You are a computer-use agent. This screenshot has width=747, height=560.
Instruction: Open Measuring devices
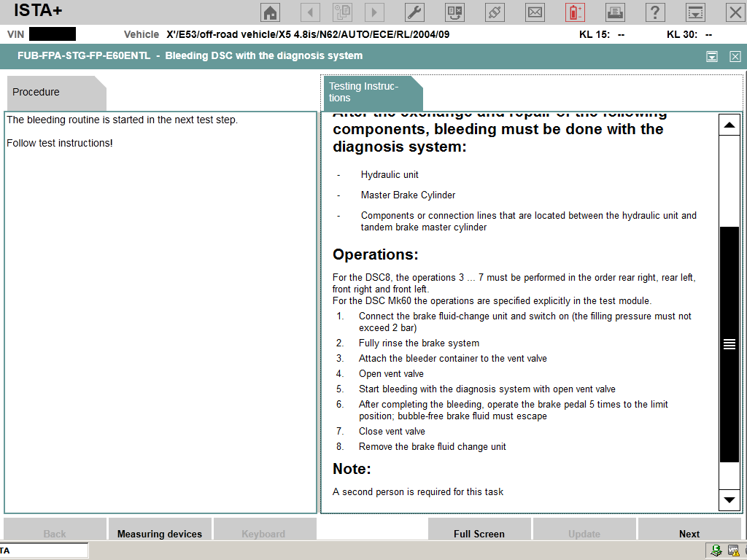(x=160, y=533)
